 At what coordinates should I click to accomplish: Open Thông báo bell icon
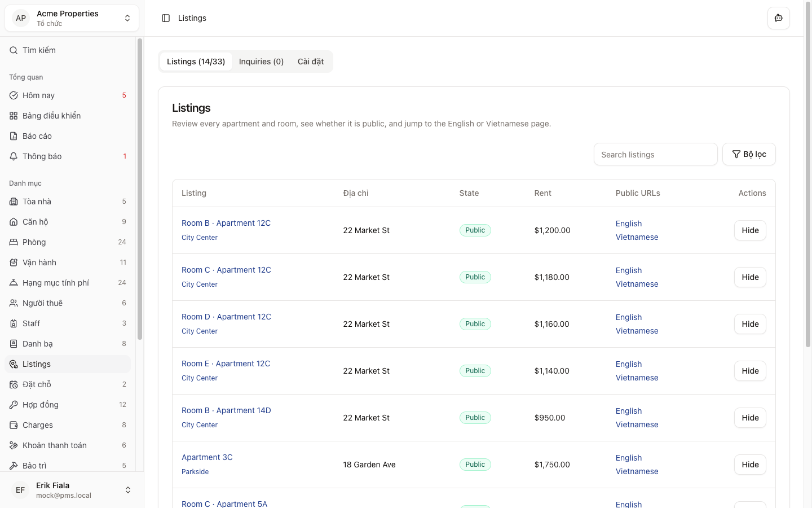pos(14,156)
